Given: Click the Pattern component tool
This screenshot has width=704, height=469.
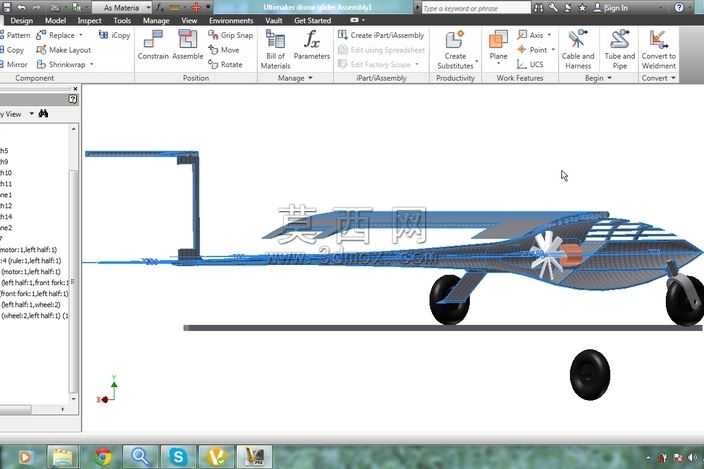Looking at the screenshot, I should 15,35.
